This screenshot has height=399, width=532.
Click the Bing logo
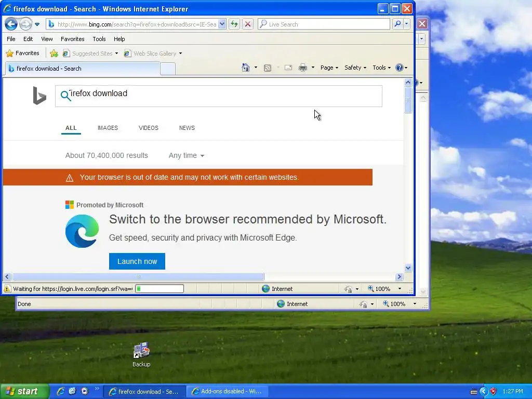point(39,96)
